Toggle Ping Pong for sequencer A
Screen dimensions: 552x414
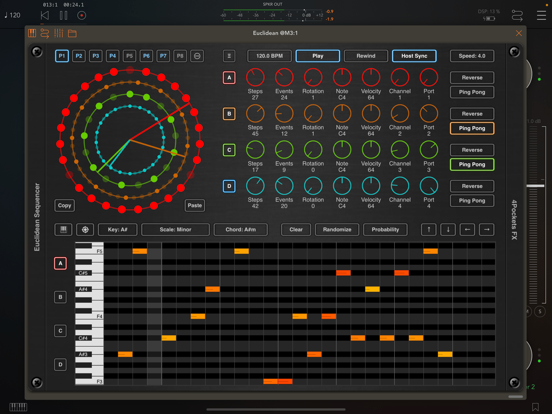(472, 92)
